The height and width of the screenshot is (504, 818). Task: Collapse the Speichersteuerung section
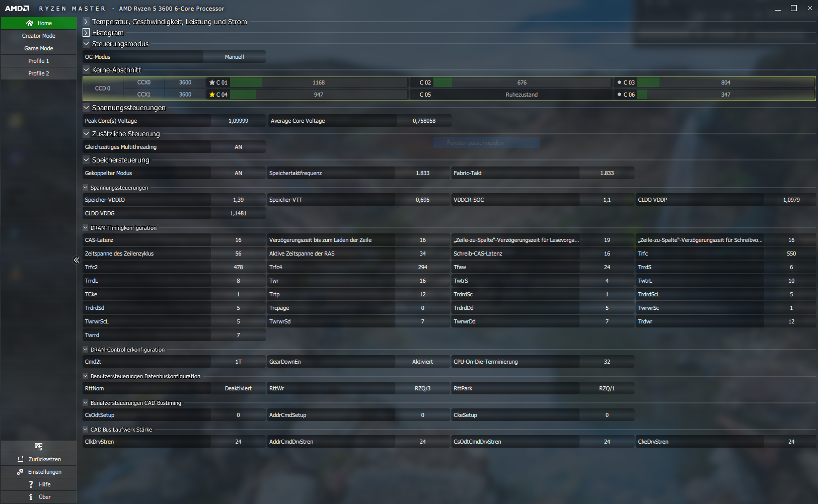click(x=86, y=160)
